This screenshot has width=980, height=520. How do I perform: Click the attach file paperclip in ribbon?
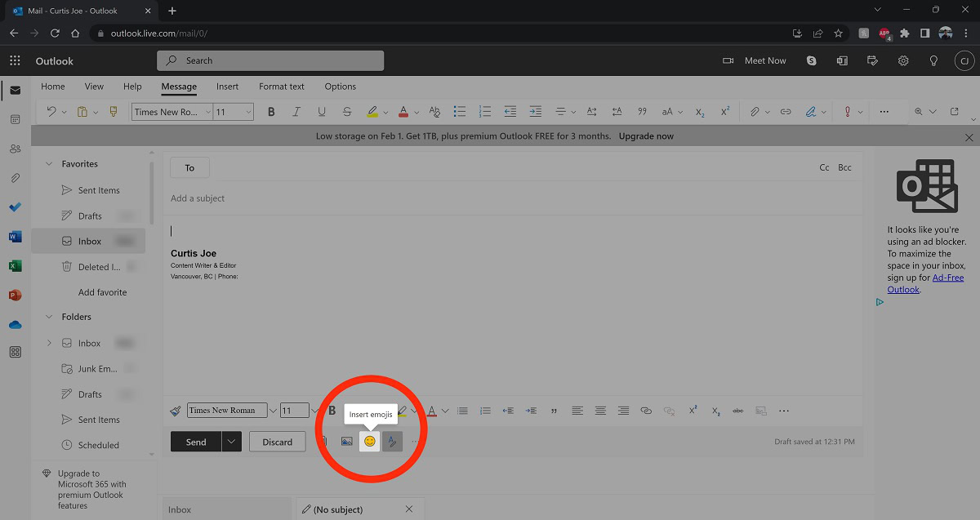[x=755, y=112]
